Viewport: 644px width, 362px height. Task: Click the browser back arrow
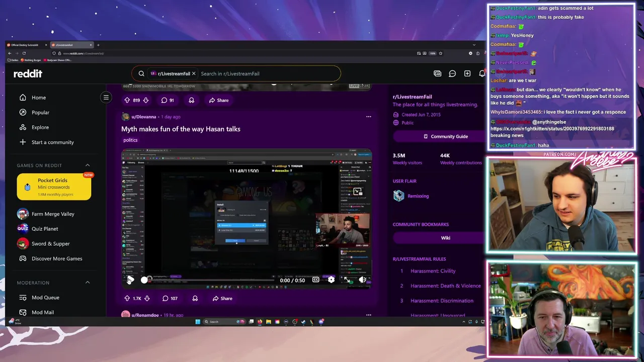tap(10, 53)
